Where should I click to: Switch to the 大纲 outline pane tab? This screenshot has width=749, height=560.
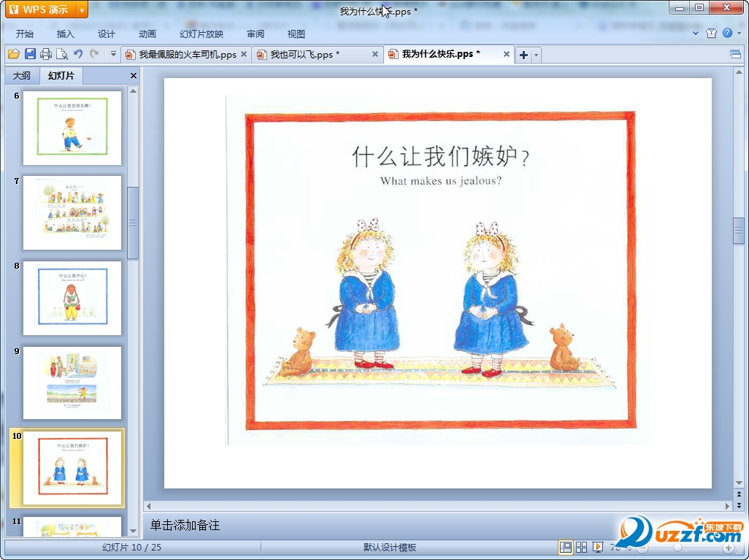coord(22,76)
